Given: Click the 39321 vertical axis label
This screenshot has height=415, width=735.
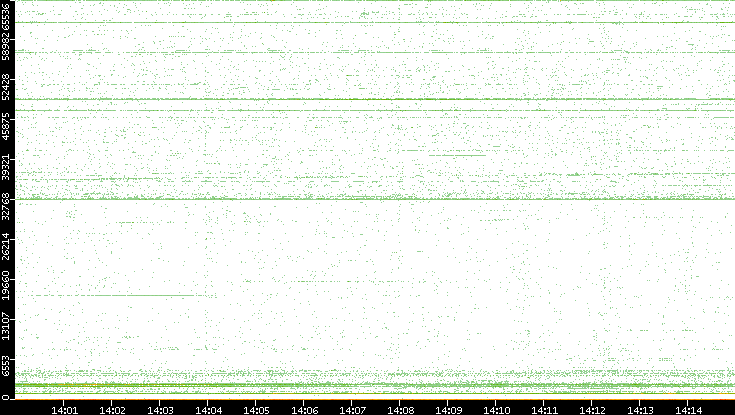Looking at the screenshot, I should (x=5, y=166).
